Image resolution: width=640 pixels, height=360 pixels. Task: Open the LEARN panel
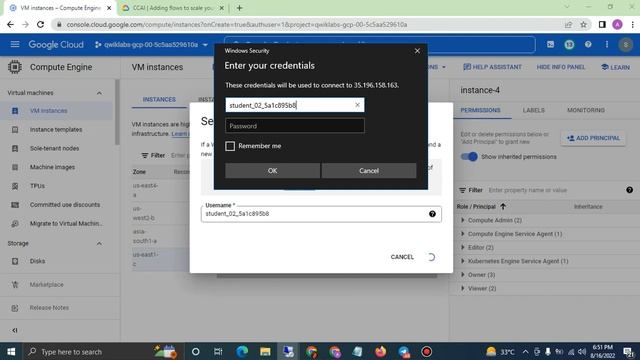[616, 67]
